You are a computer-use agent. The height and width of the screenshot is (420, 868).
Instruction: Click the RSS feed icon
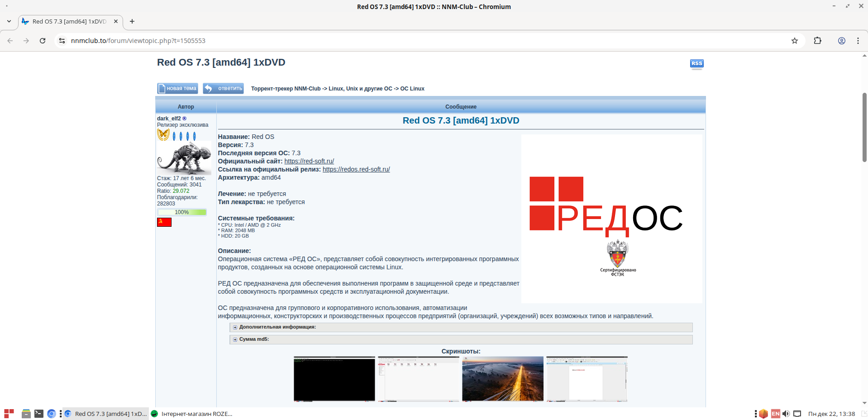point(696,63)
